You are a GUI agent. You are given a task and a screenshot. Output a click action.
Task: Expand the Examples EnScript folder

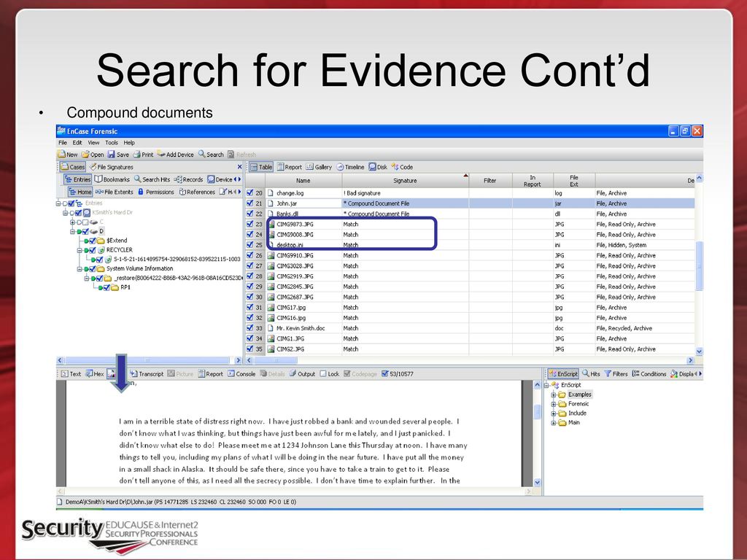tap(554, 394)
